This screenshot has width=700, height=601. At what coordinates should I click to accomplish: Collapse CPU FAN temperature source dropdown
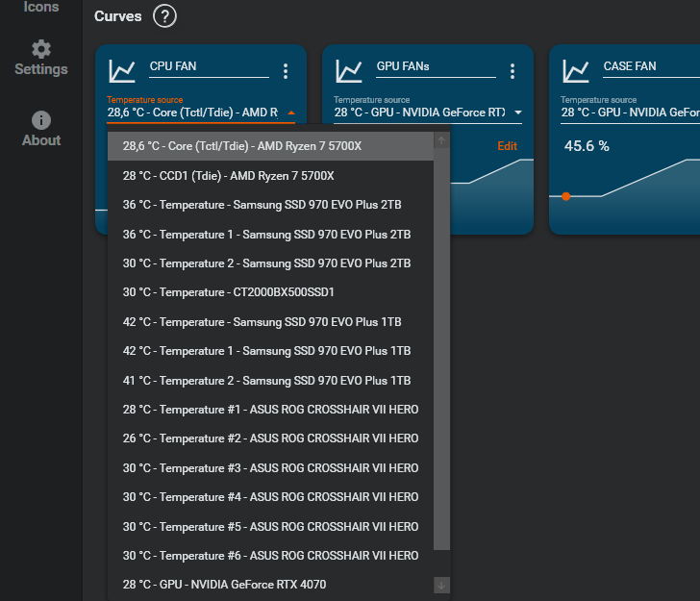(x=291, y=113)
